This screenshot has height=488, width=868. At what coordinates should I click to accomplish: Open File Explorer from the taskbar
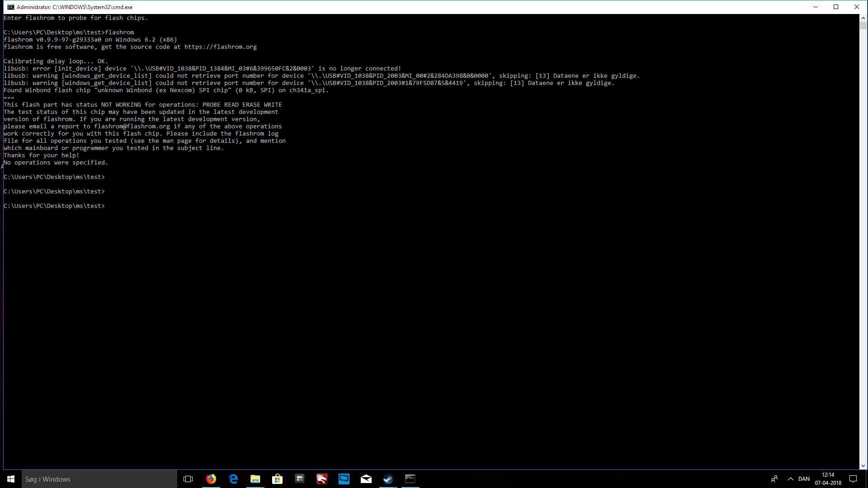point(255,479)
